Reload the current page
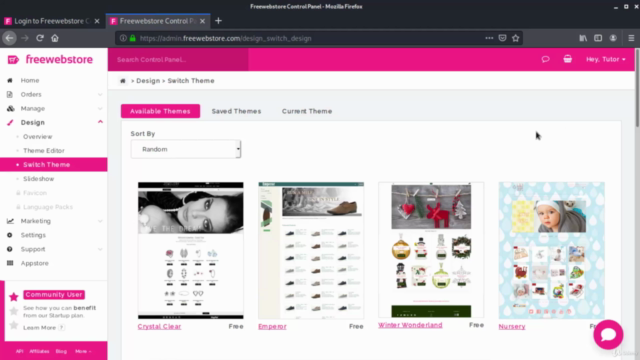This screenshot has width=640, height=360. (40, 38)
